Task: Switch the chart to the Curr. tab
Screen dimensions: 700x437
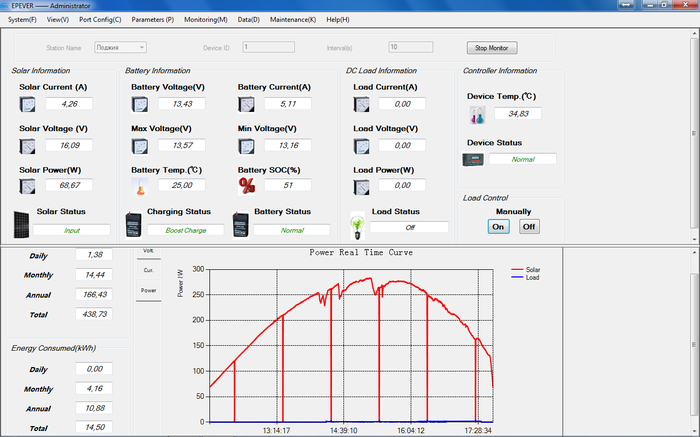Action: click(x=148, y=270)
